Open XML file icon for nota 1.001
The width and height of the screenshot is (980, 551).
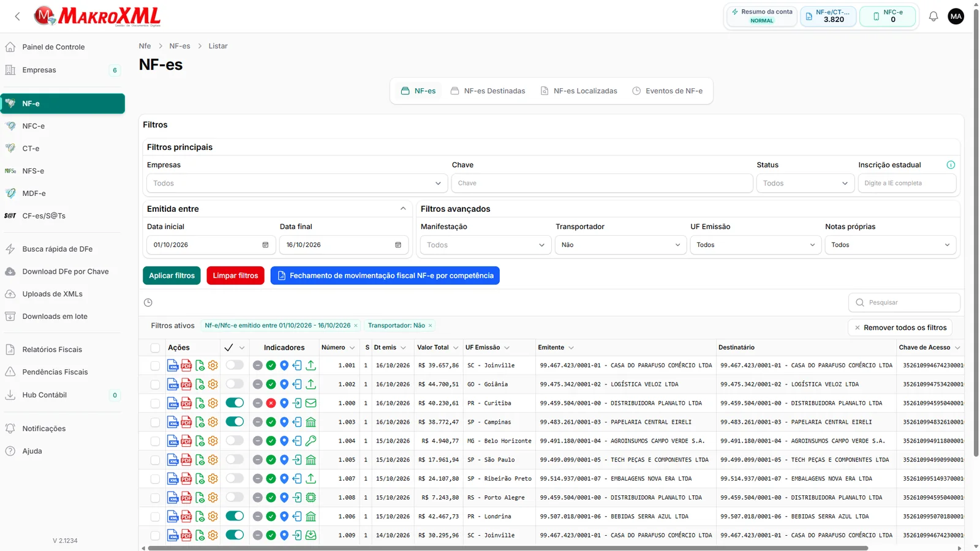click(x=173, y=365)
